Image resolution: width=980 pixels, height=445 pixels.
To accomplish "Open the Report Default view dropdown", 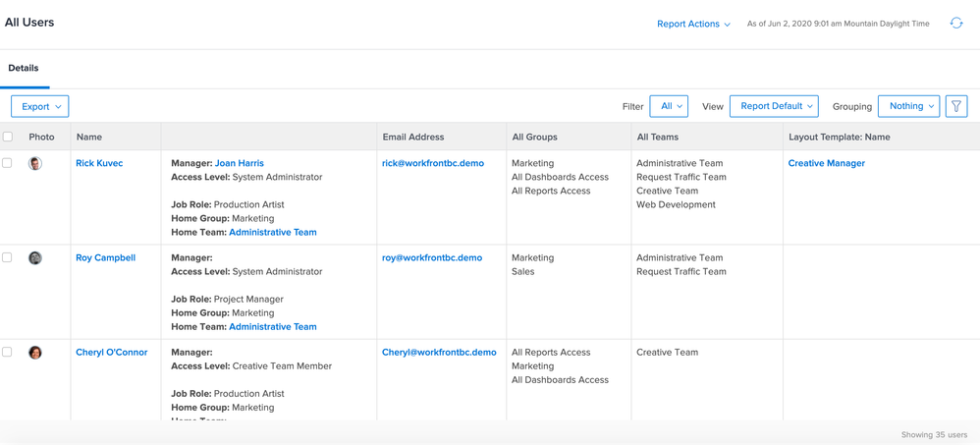I will pos(774,106).
